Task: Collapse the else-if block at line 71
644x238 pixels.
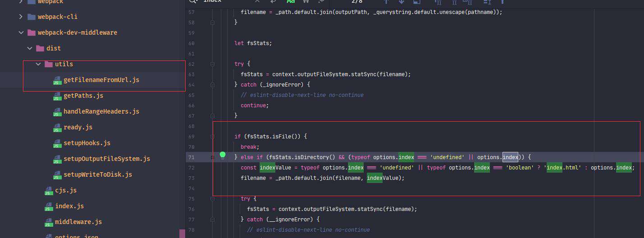Action: point(212,157)
